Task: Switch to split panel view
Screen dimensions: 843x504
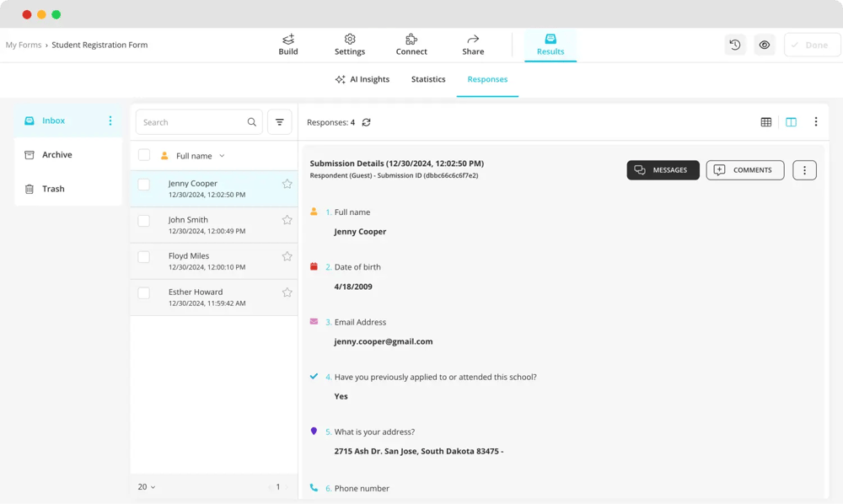Action: (x=791, y=122)
